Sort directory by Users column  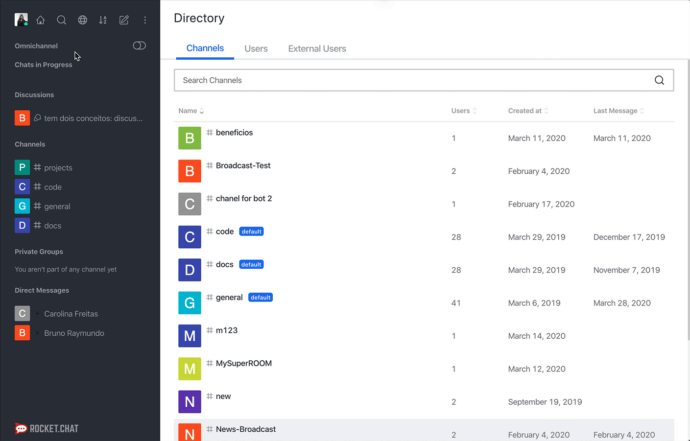[x=464, y=111]
